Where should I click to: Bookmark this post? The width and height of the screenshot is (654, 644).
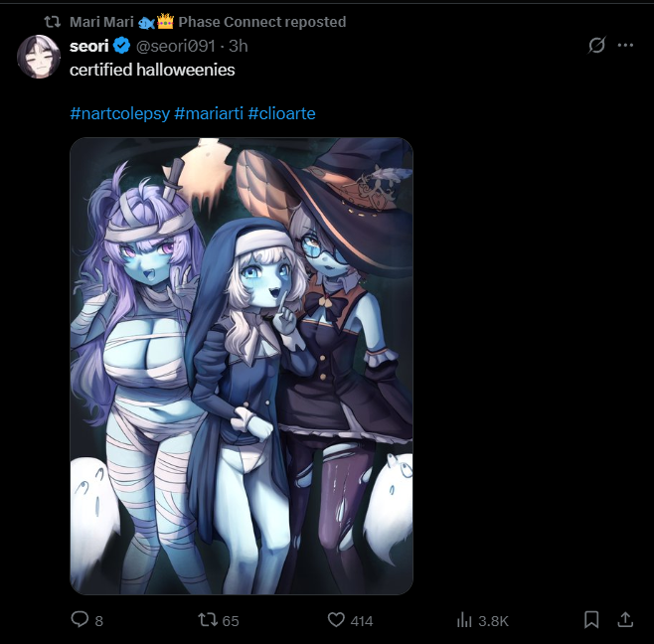pos(591,620)
